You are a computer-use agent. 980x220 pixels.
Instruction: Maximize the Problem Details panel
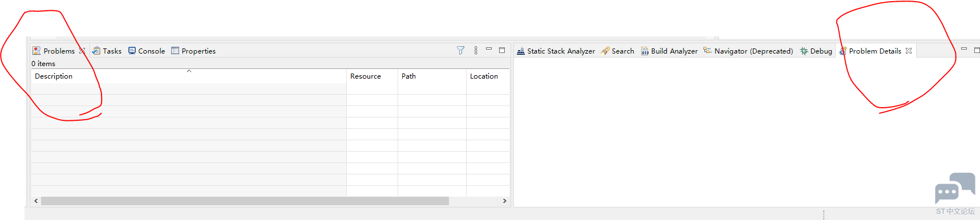977,50
